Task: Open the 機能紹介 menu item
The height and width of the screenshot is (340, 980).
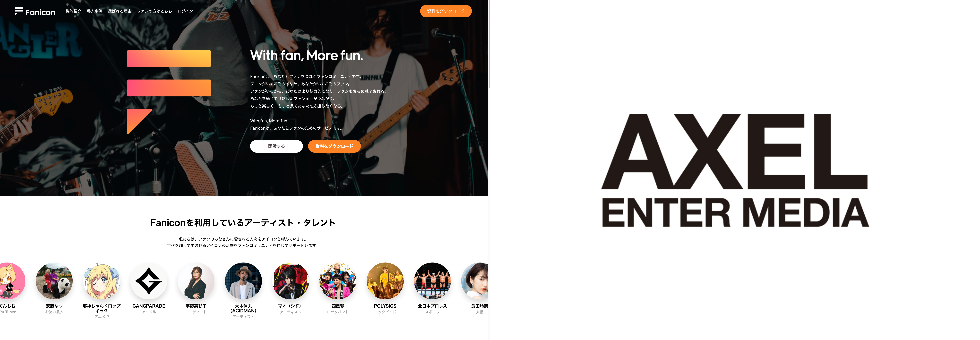Action: tap(73, 11)
